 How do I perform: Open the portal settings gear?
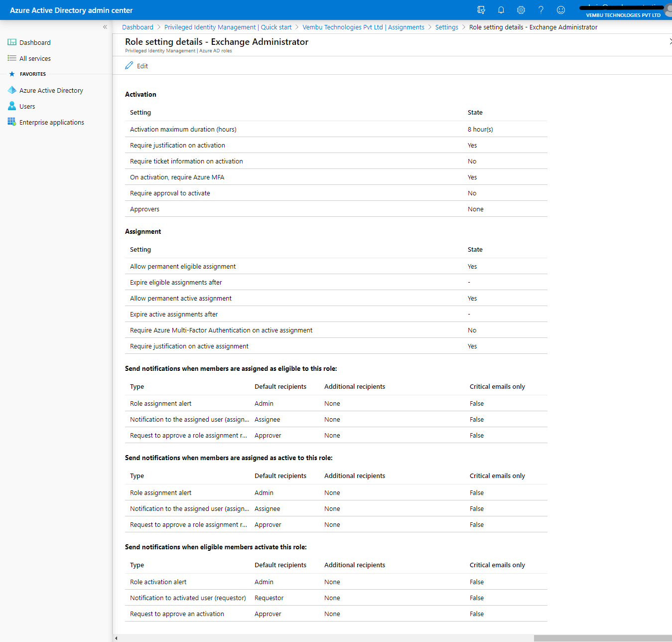521,10
